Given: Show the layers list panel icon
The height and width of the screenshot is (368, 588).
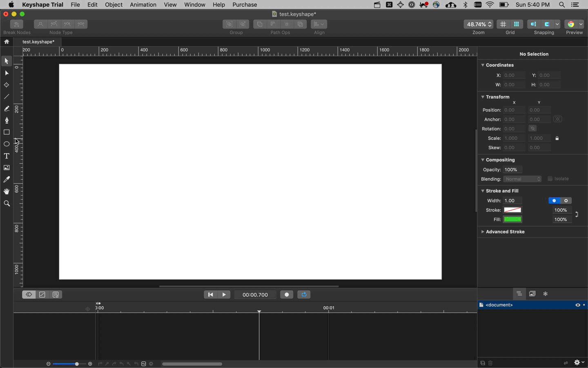Looking at the screenshot, I should [519, 294].
